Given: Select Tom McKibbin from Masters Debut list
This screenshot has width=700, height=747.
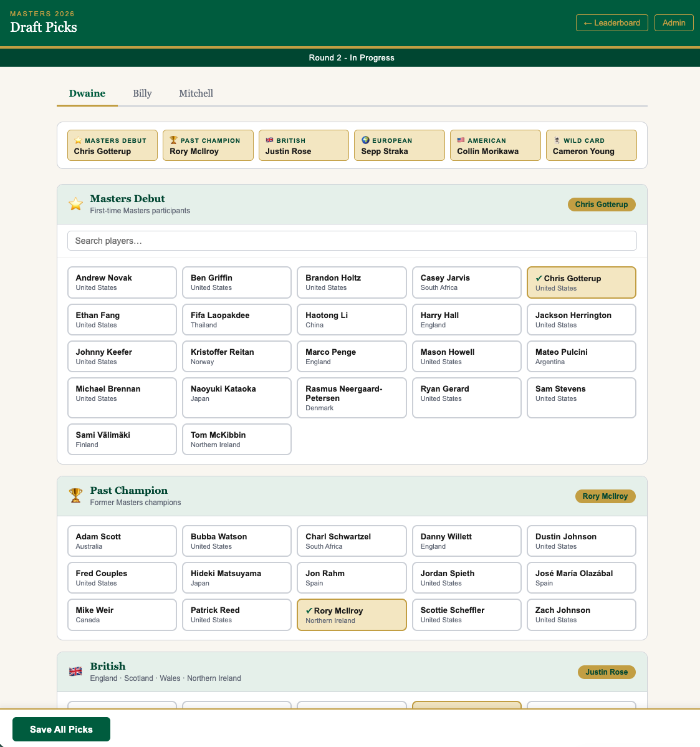Looking at the screenshot, I should [x=237, y=439].
